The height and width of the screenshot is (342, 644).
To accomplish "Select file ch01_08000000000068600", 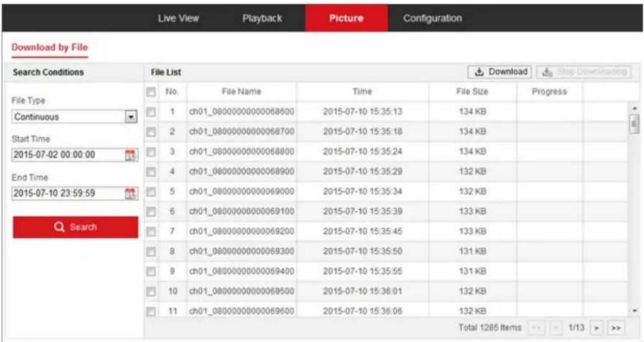I will tap(241, 112).
